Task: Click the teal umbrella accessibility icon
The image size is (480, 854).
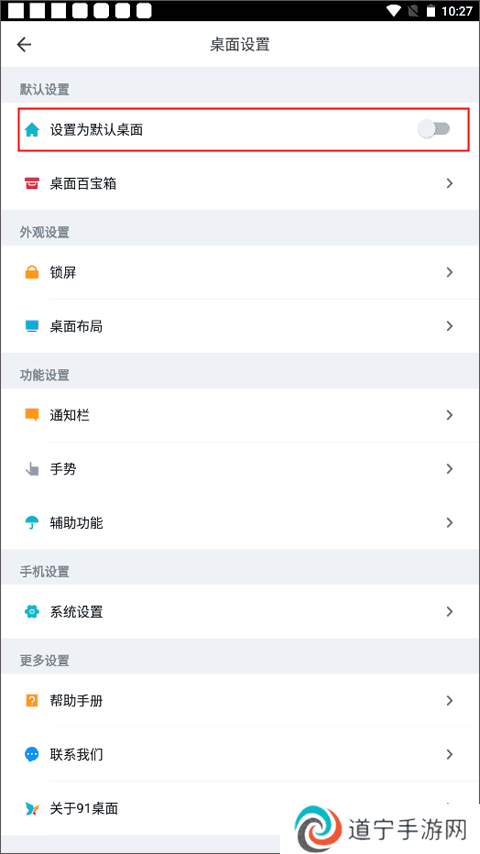Action: 32,523
